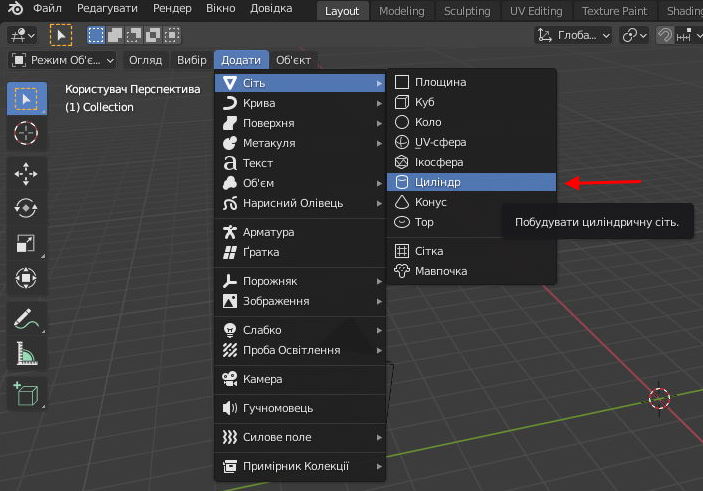Open the Вибір viewport menu
703x491 pixels.
[x=191, y=60]
